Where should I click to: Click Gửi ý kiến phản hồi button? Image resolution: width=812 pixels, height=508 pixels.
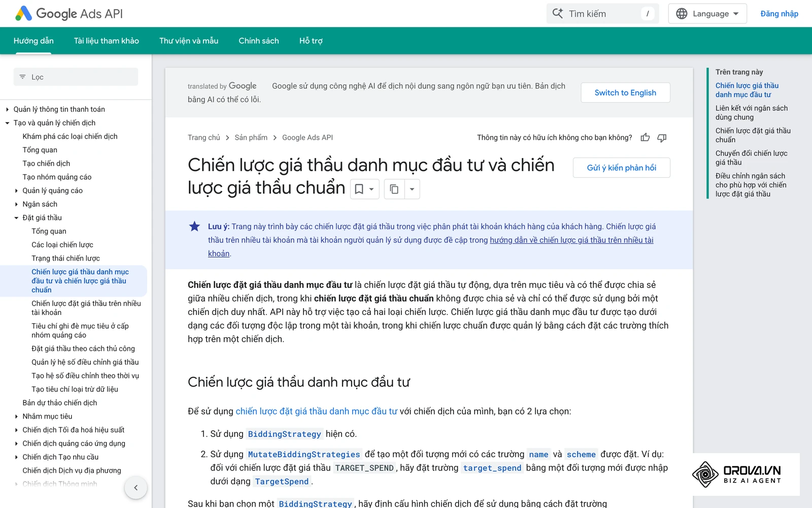click(x=621, y=168)
